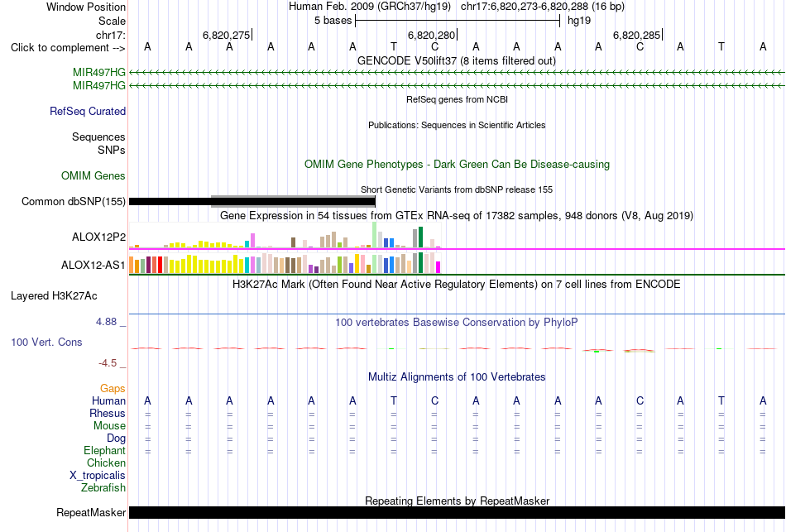Select the Common dbSNP(155) track label

(74, 202)
